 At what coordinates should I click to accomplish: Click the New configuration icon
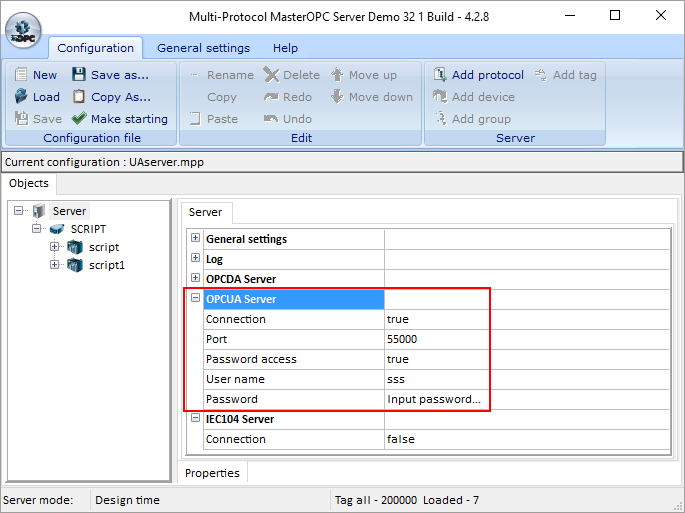coord(21,74)
